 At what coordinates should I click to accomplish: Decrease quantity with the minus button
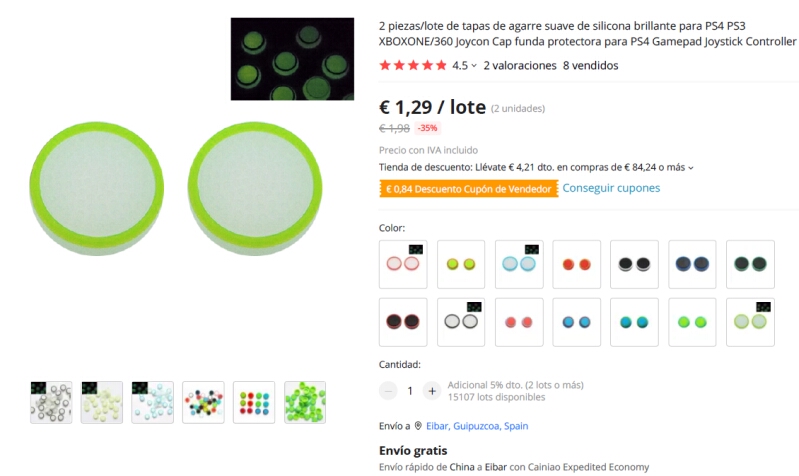[x=388, y=391]
